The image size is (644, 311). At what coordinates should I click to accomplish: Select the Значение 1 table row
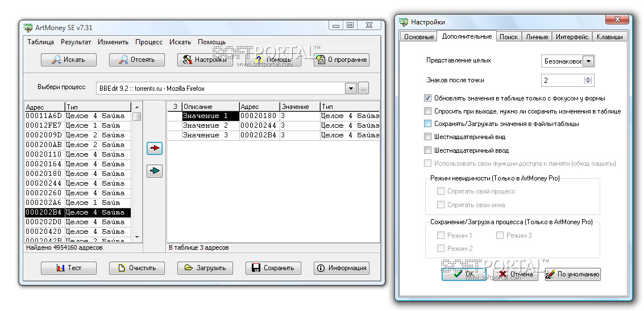pyautogui.click(x=273, y=116)
